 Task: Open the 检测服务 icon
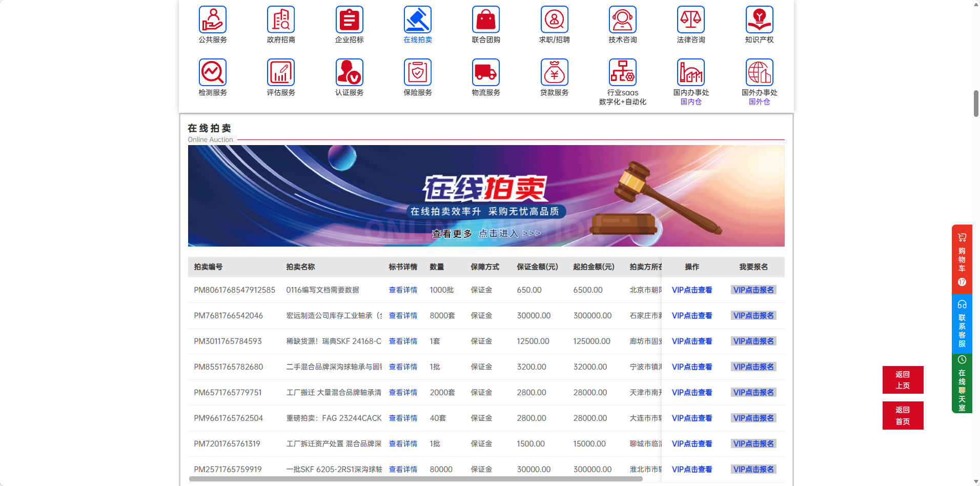[x=212, y=73]
